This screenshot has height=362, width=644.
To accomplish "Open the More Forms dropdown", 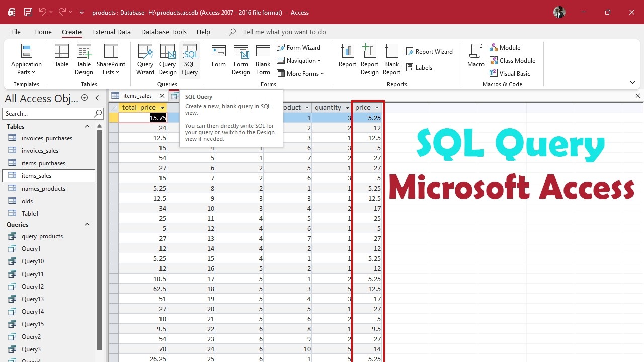I will click(300, 74).
